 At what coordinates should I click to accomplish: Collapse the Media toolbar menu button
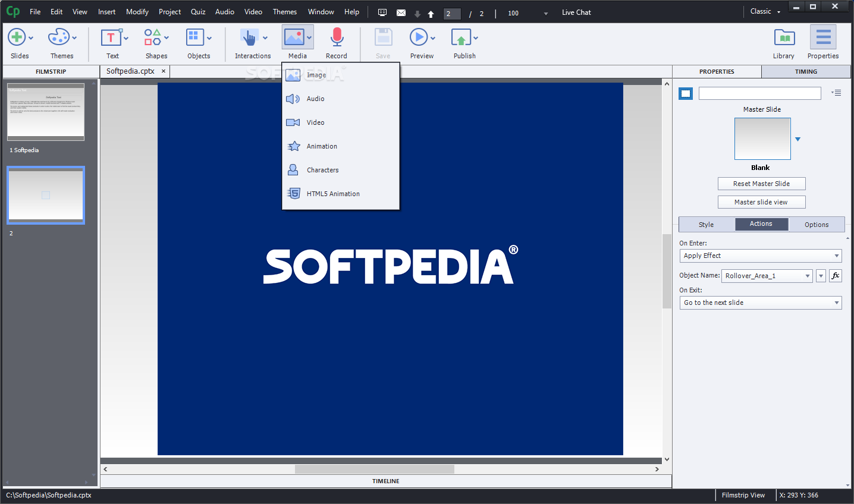coord(297,43)
